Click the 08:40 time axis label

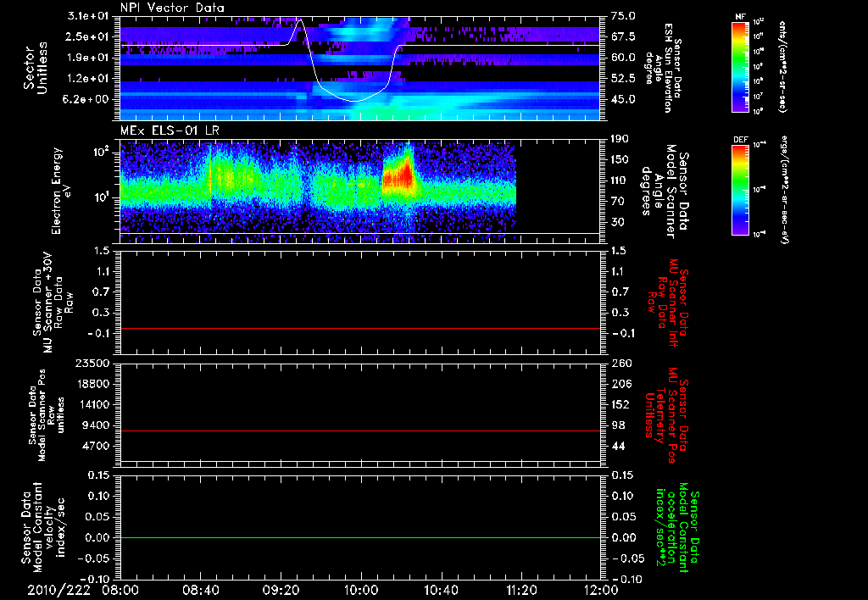tap(201, 591)
